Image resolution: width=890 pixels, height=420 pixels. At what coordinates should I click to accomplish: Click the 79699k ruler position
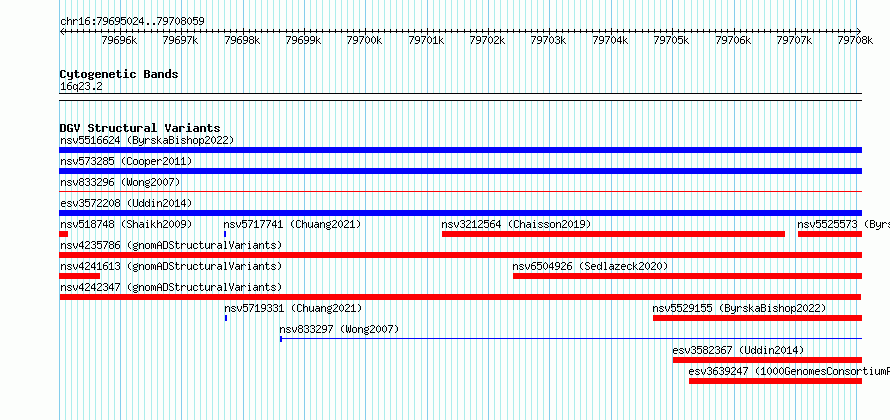tap(303, 40)
